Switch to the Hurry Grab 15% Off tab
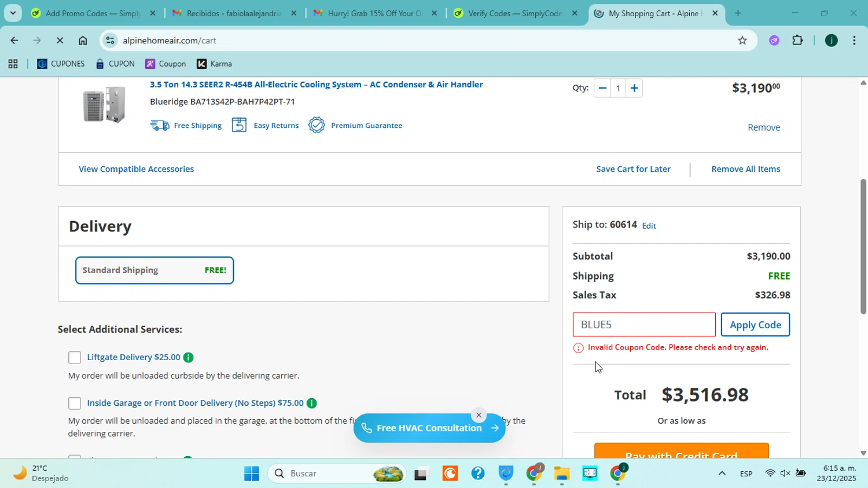This screenshot has width=868, height=488. click(375, 13)
